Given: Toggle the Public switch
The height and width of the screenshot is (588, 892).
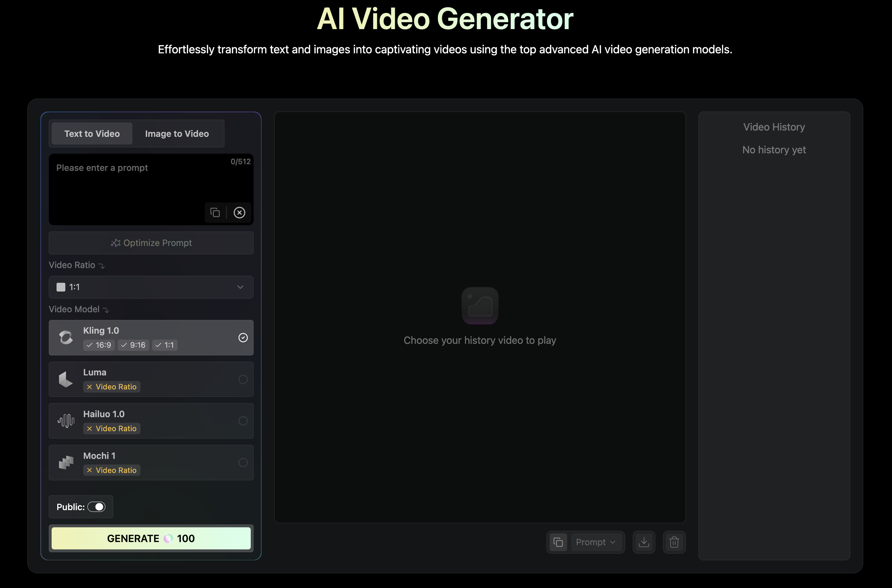Looking at the screenshot, I should (x=97, y=507).
